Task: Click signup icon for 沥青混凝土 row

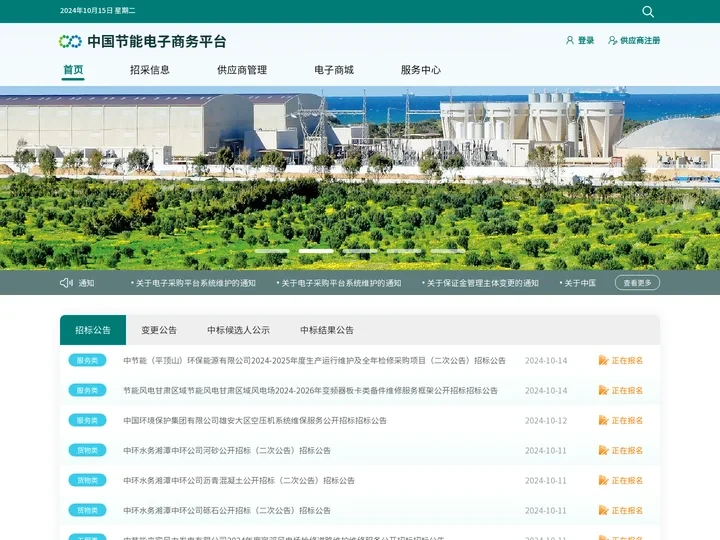Action: (x=603, y=480)
